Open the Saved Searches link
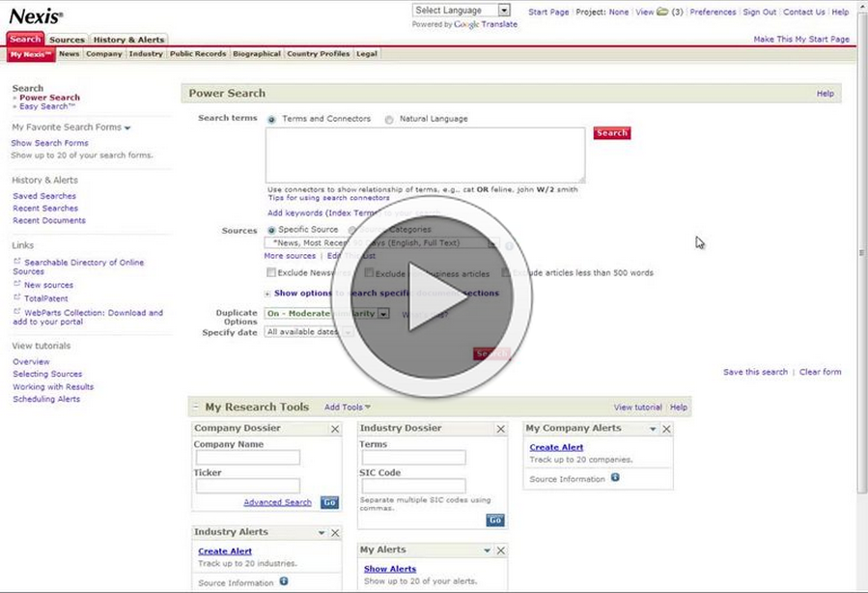Screen dimensions: 868x593 point(44,196)
